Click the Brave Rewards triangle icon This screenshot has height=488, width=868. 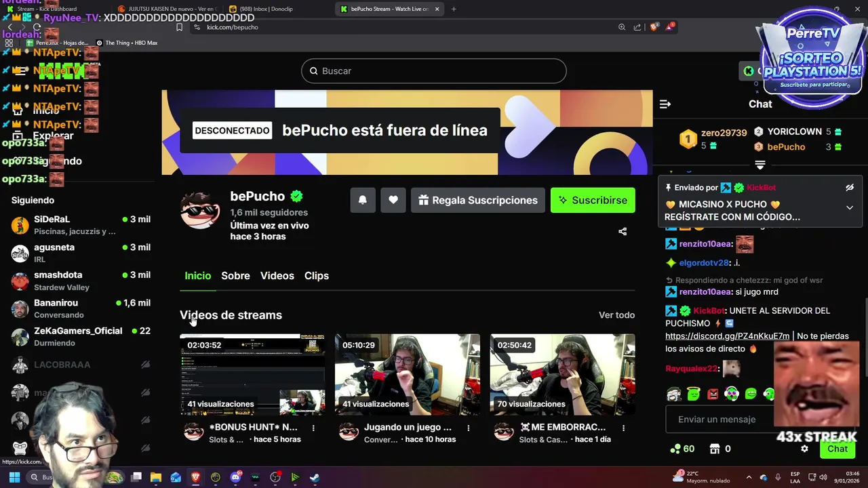(x=671, y=27)
